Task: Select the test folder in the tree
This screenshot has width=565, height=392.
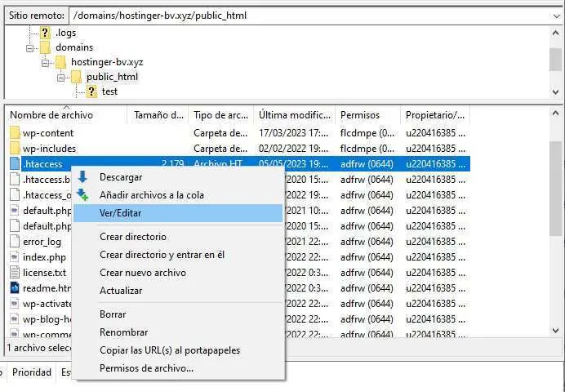Action: point(109,91)
